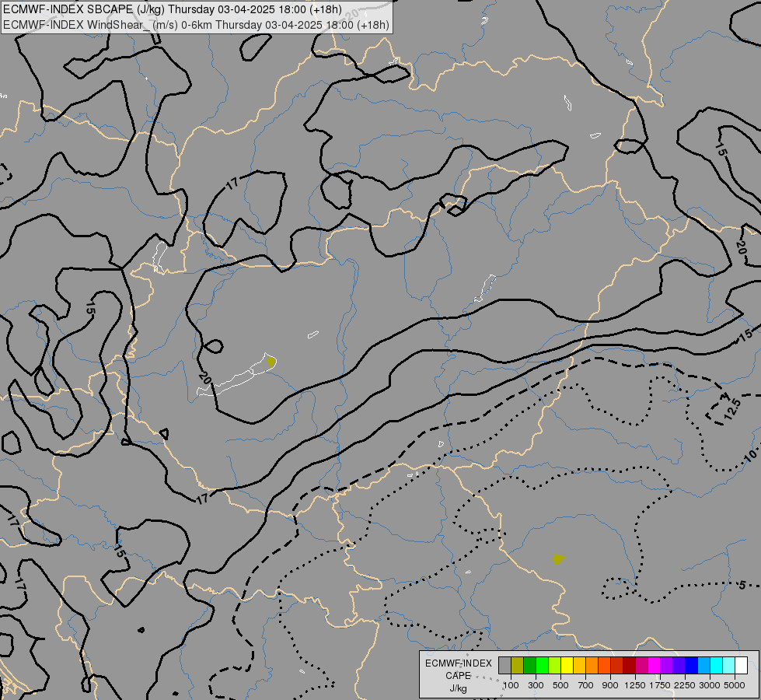The height and width of the screenshot is (700, 761).
Task: Click the WindShear 0-6km title line
Action: point(196,25)
